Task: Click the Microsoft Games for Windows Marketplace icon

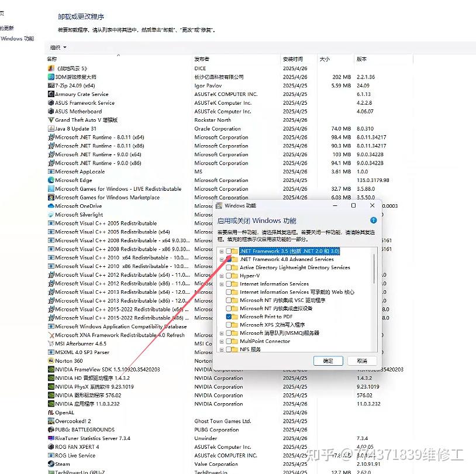Action: click(x=51, y=198)
